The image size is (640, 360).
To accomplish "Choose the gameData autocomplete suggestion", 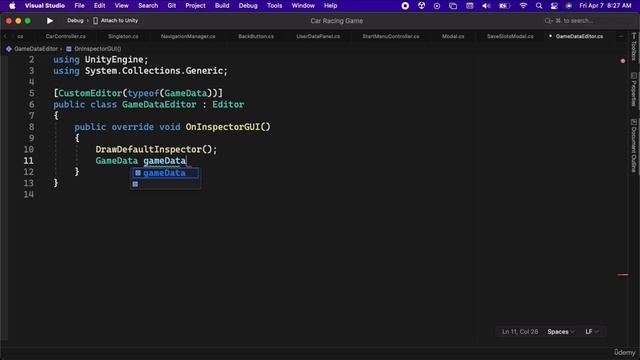I will pyautogui.click(x=165, y=173).
